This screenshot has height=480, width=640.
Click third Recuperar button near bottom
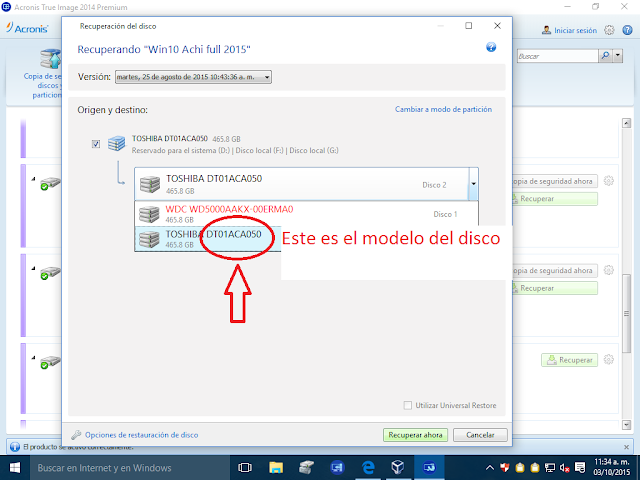coord(569,360)
